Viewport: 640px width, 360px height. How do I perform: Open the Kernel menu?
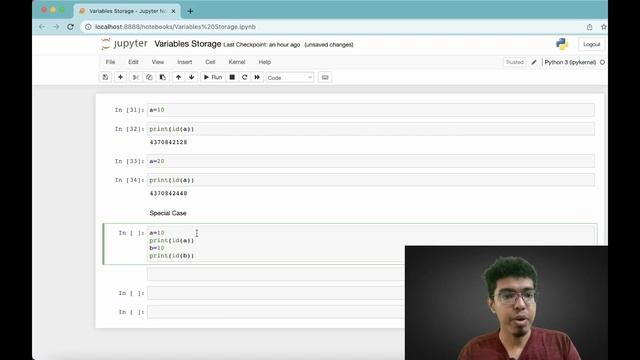pyautogui.click(x=237, y=62)
